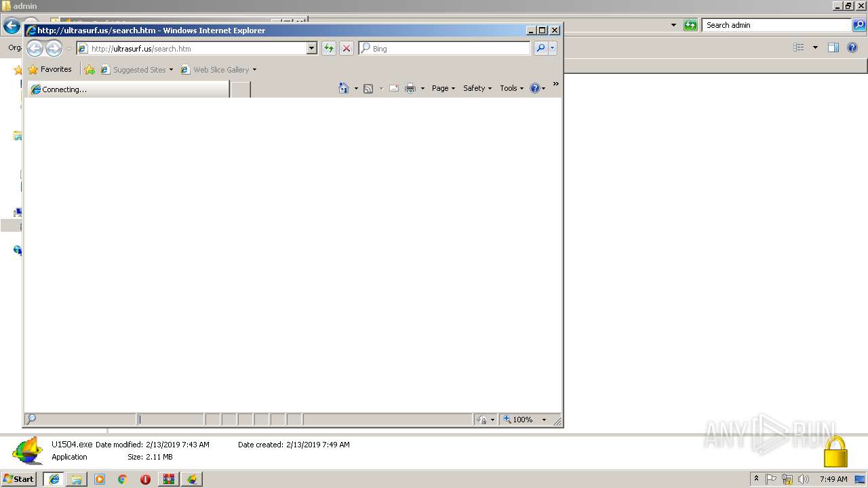Click the Bing search input box

(x=445, y=49)
